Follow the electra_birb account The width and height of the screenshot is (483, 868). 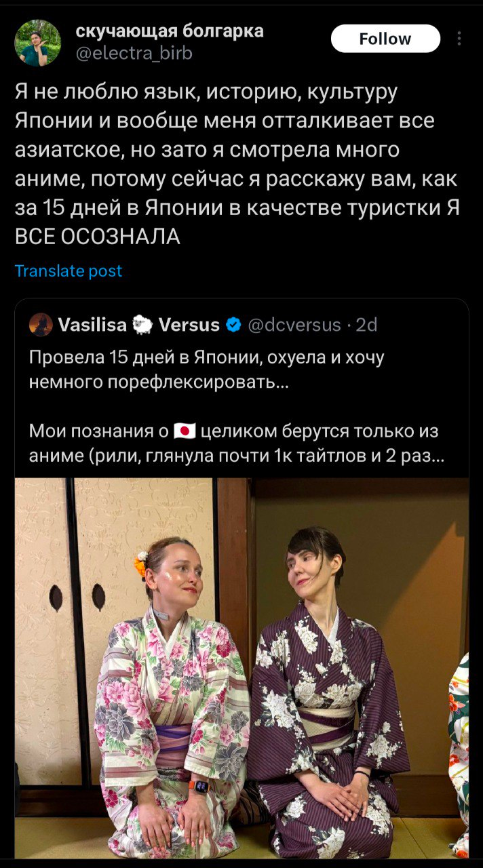coord(385,39)
